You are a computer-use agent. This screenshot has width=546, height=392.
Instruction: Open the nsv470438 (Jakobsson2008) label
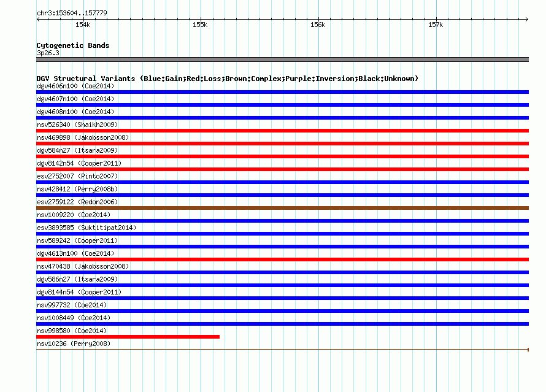83,266
